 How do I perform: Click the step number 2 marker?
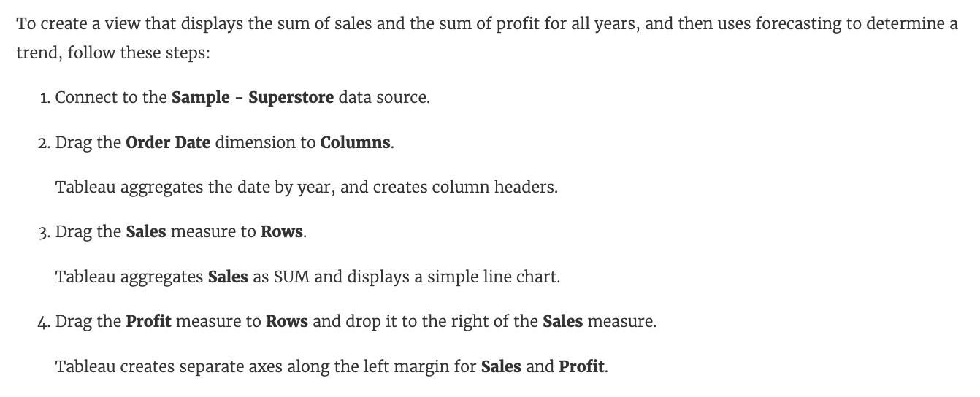coord(45,142)
